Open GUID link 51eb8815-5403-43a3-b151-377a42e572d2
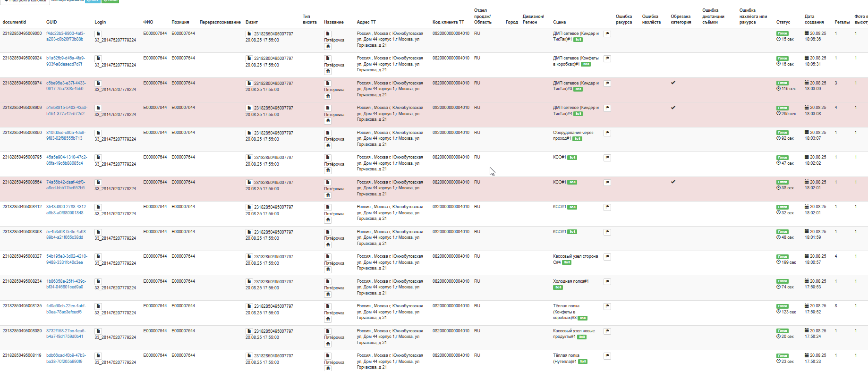Viewport: 868px width, 371px height. point(67,110)
